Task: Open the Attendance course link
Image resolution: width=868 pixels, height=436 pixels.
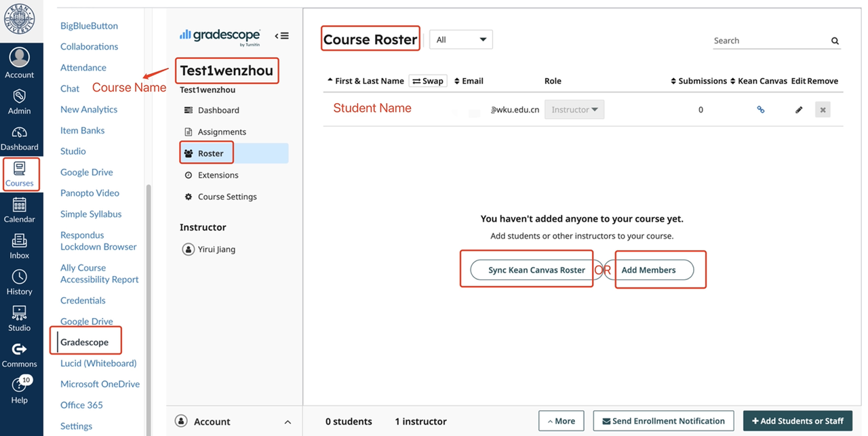Action: (83, 68)
